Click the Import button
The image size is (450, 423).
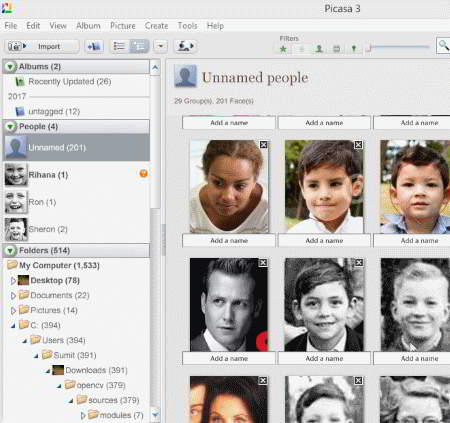[x=42, y=47]
